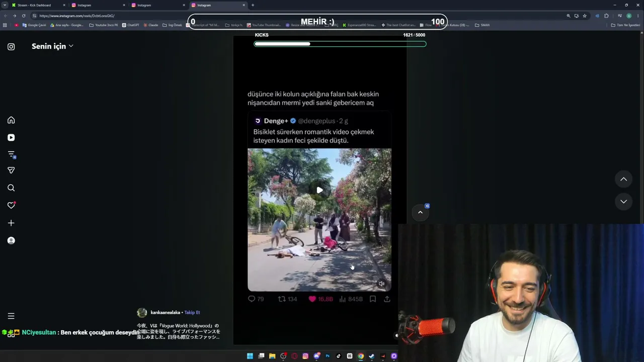The height and width of the screenshot is (362, 644).
Task: Open the feed-list icon below Reels
Action: [x=11, y=154]
